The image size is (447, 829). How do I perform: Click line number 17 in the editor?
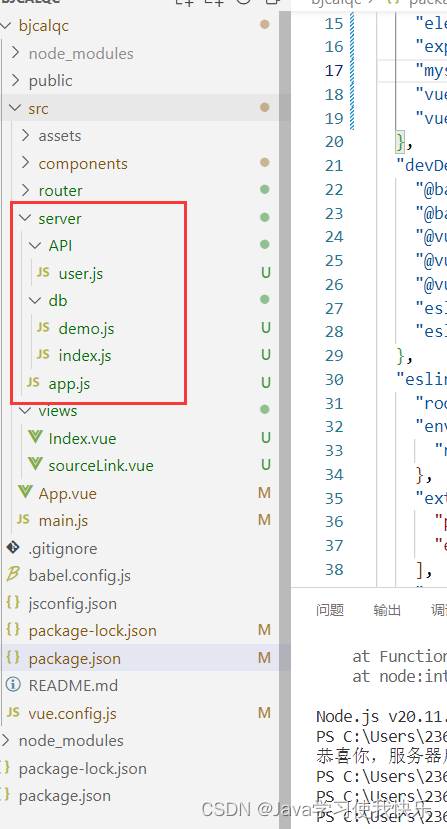[334, 70]
